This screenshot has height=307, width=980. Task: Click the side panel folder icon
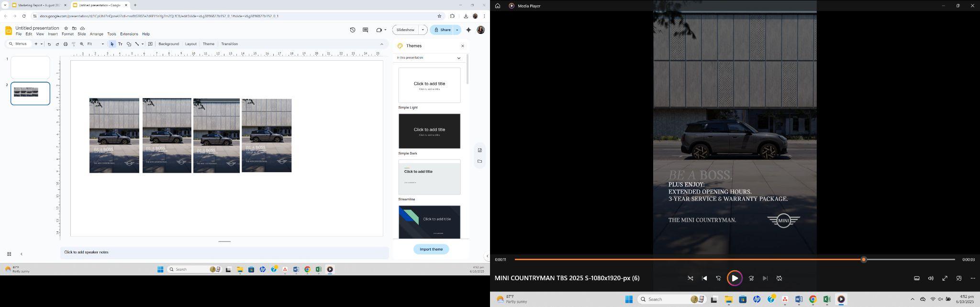click(x=480, y=162)
